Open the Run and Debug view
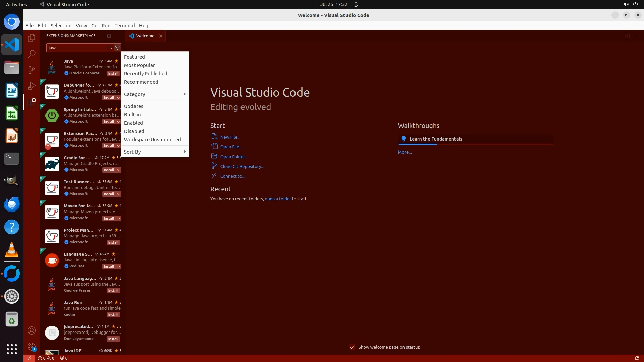Screen dimensions: 644x362 (32, 86)
